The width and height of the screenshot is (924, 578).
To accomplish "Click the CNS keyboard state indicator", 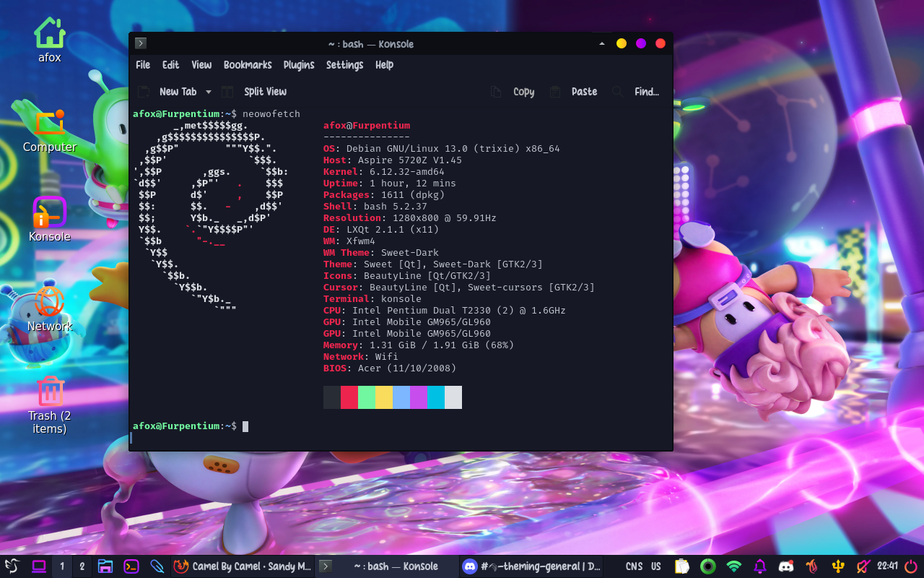I will (x=634, y=566).
